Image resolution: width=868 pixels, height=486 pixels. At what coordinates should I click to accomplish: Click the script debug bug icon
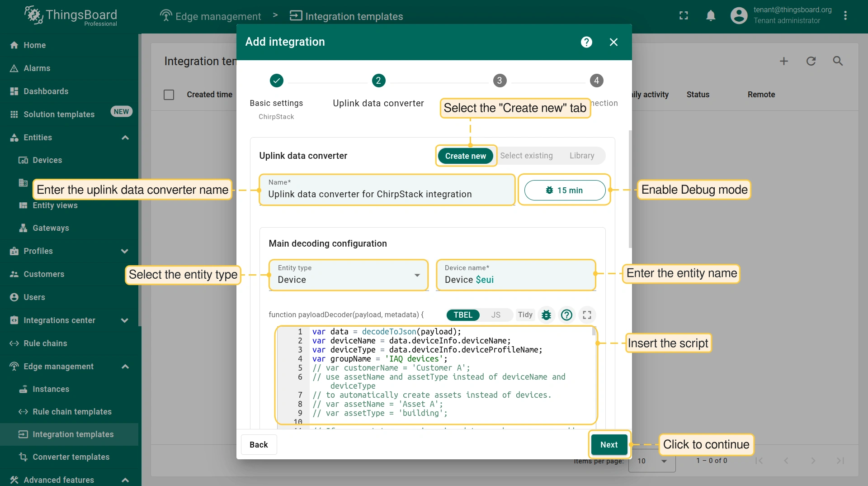546,315
